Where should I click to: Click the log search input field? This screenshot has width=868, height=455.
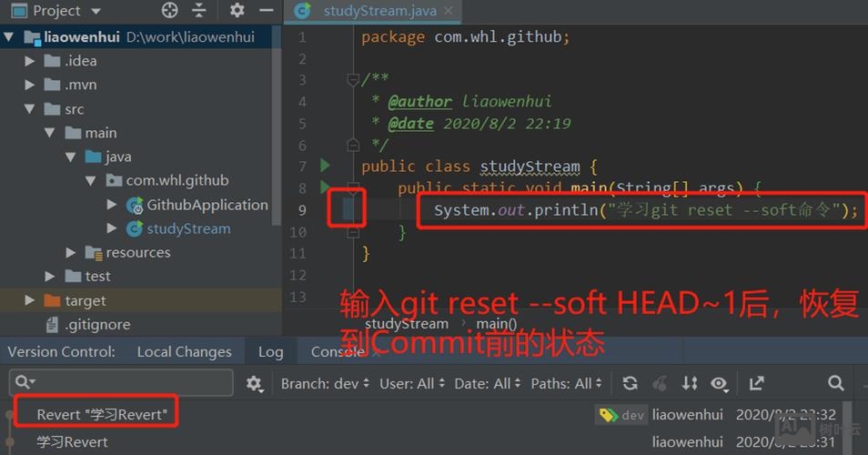click(121, 382)
